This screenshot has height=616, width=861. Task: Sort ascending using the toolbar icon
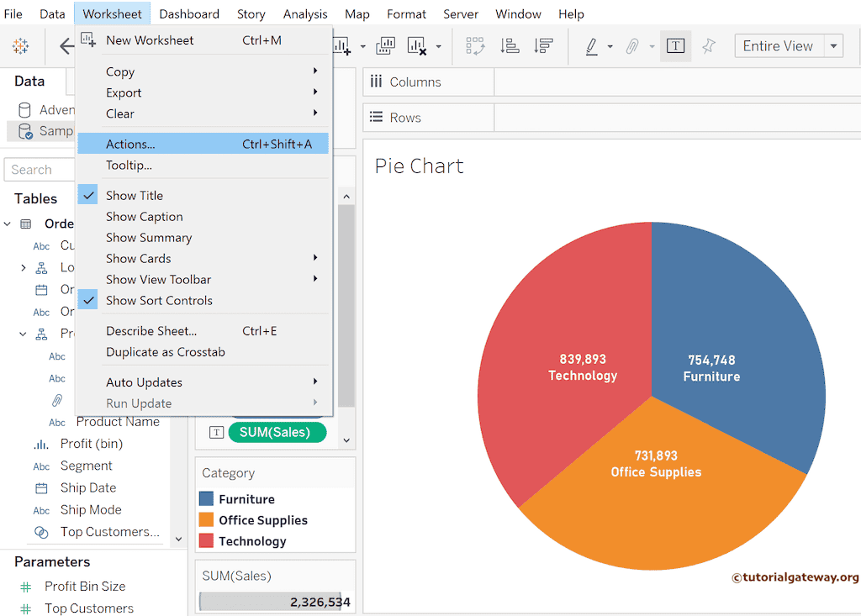(510, 46)
